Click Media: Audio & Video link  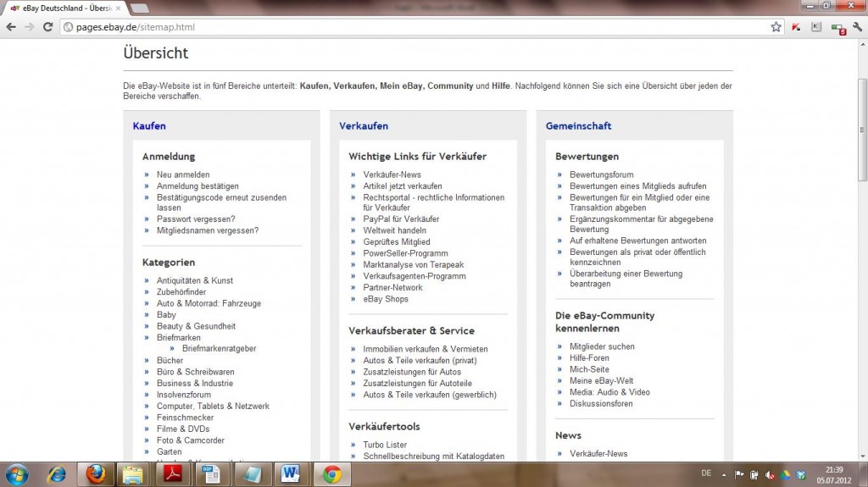[610, 392]
